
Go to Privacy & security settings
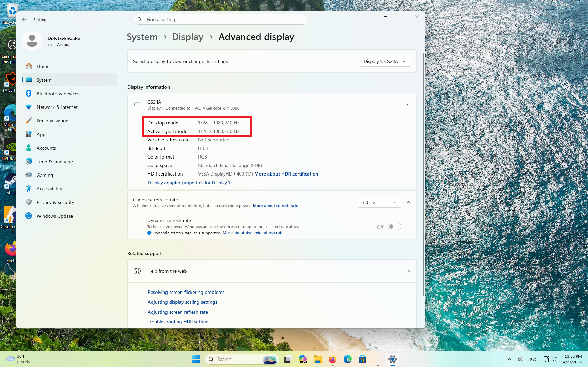(x=69, y=202)
